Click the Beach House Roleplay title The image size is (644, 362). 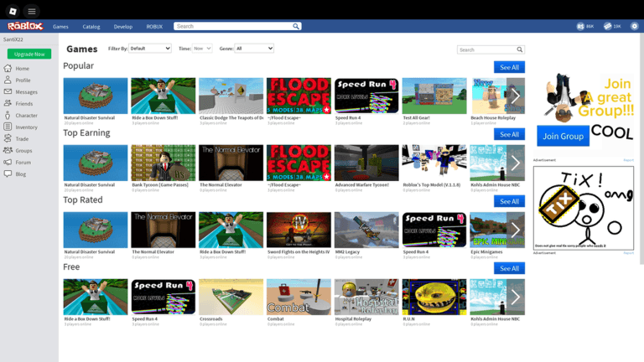(493, 118)
